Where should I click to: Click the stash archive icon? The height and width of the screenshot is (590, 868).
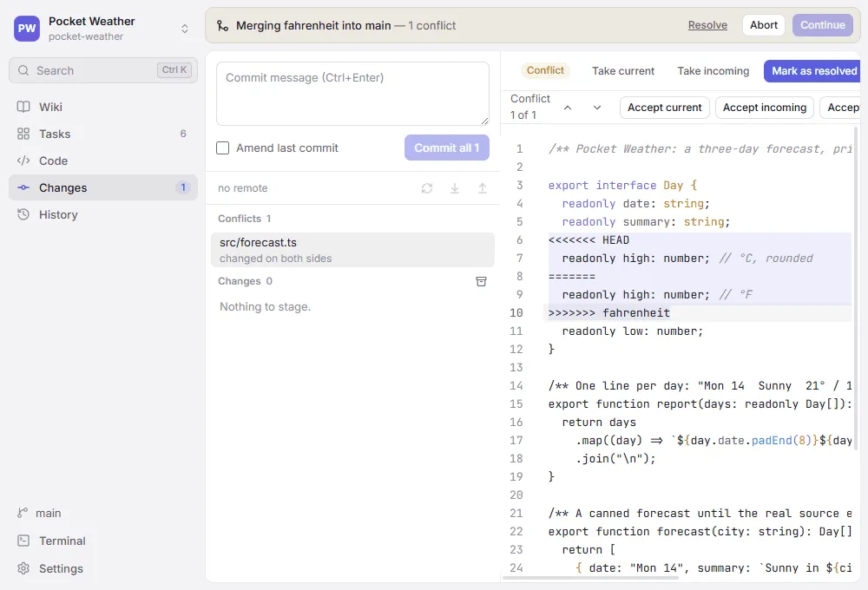(x=482, y=281)
